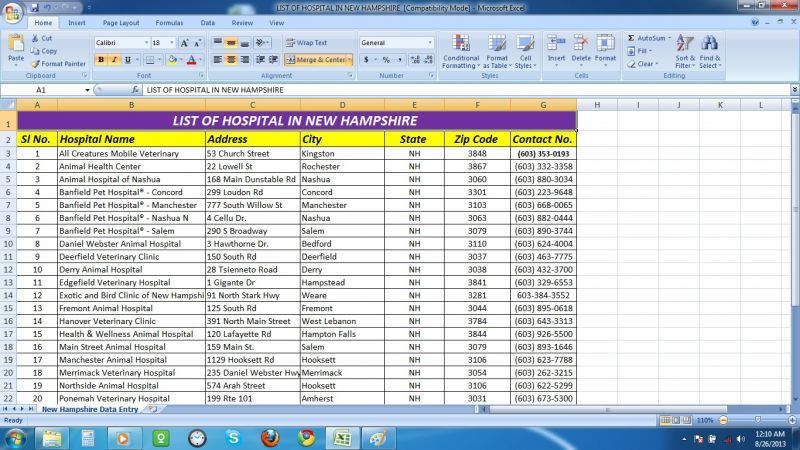The height and width of the screenshot is (450, 800).
Task: Click the Insert cells icon
Action: pos(556,51)
